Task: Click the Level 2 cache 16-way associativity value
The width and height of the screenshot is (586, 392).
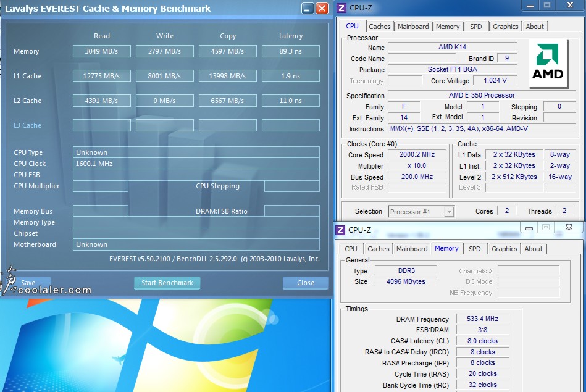Action: [x=560, y=177]
